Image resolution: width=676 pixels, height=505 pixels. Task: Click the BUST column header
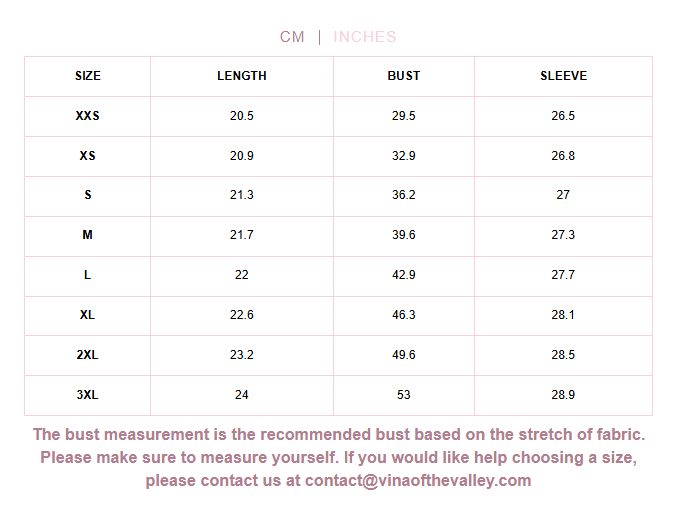tap(404, 76)
